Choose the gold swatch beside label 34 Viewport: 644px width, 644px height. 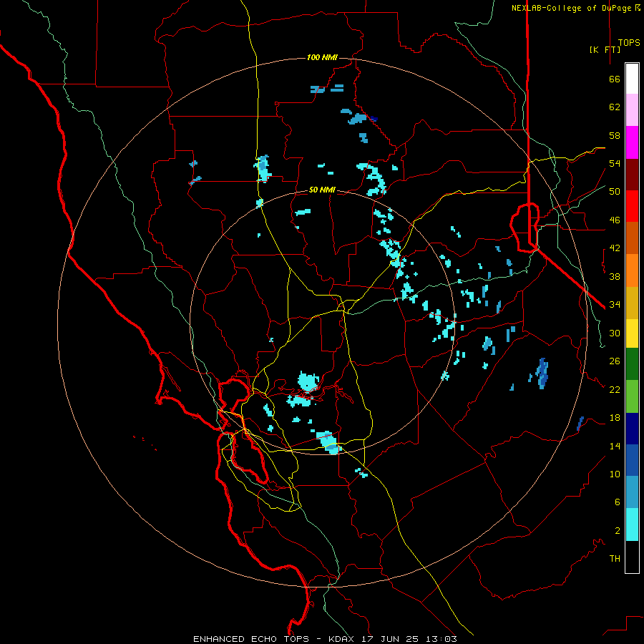click(632, 303)
